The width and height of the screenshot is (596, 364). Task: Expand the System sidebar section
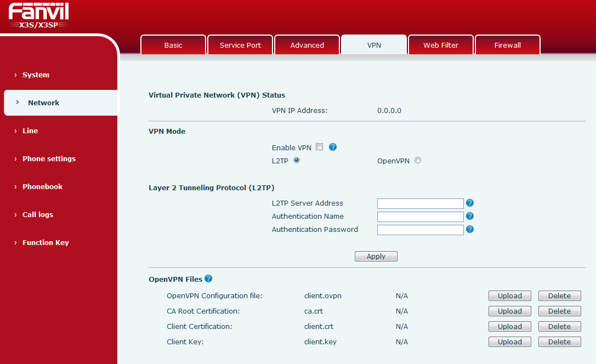(x=36, y=75)
